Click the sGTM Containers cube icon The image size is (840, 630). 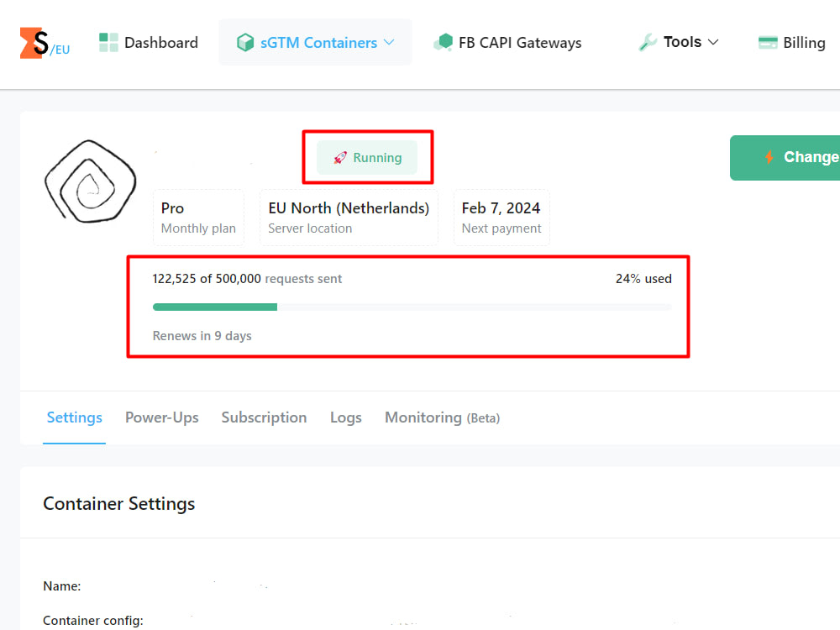point(245,42)
